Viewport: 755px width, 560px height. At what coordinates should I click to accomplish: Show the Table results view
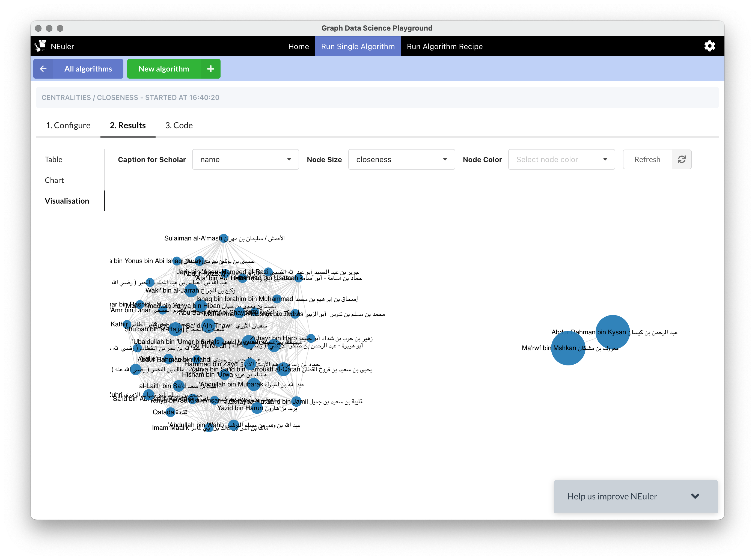click(53, 159)
